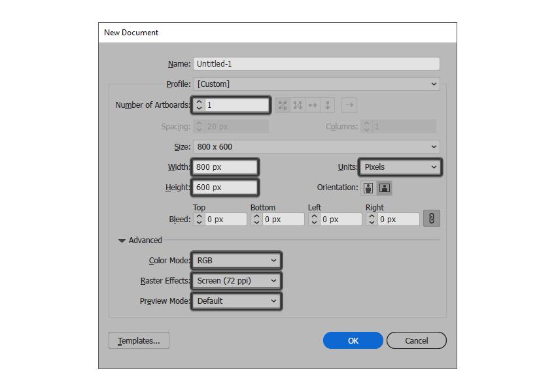Viewport: 556px width, 392px height.
Task: Open the Templates browser
Action: tap(138, 340)
